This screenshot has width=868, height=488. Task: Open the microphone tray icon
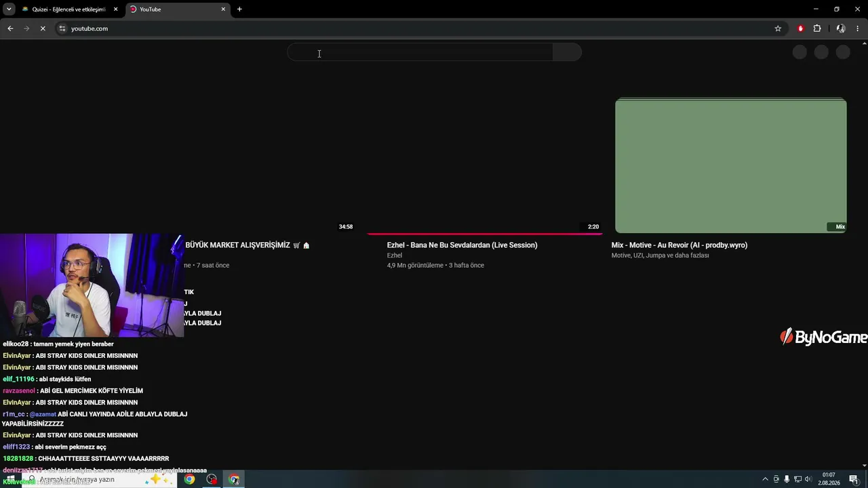tap(787, 479)
